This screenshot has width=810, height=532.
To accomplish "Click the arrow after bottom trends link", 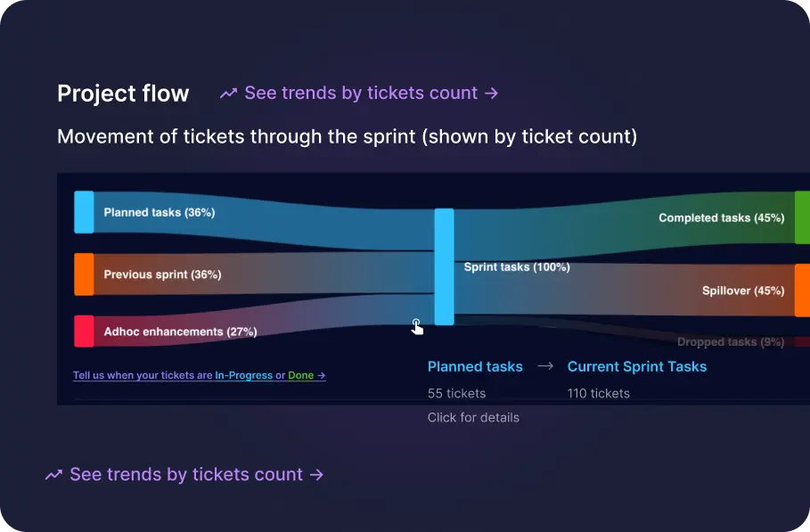I will (x=316, y=475).
